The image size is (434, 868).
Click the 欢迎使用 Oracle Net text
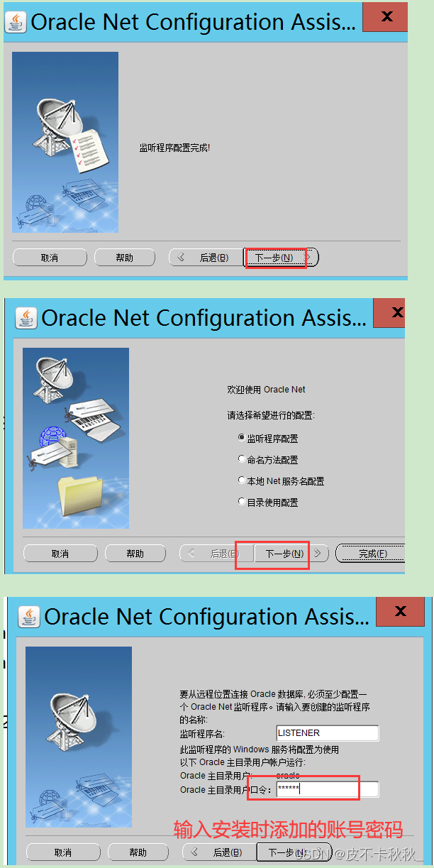[x=266, y=390]
